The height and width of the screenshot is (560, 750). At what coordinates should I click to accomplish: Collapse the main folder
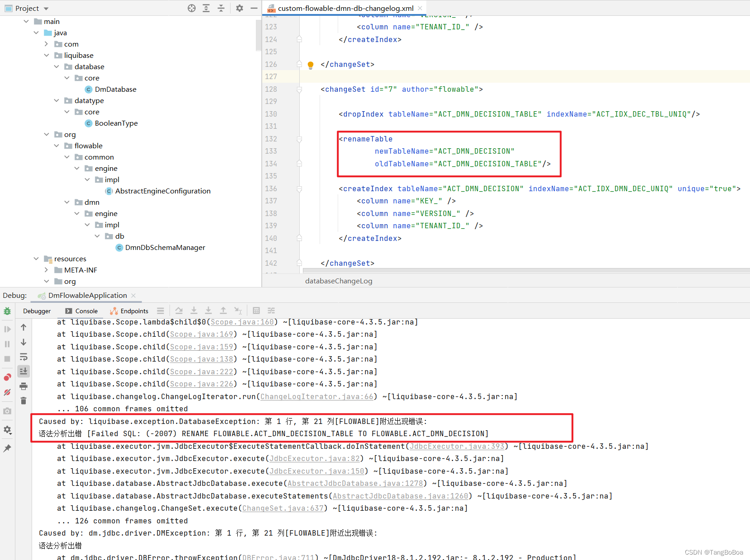(26, 21)
